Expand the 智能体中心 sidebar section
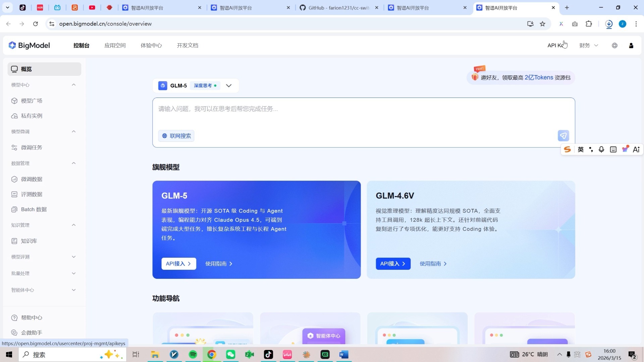 pos(73,290)
